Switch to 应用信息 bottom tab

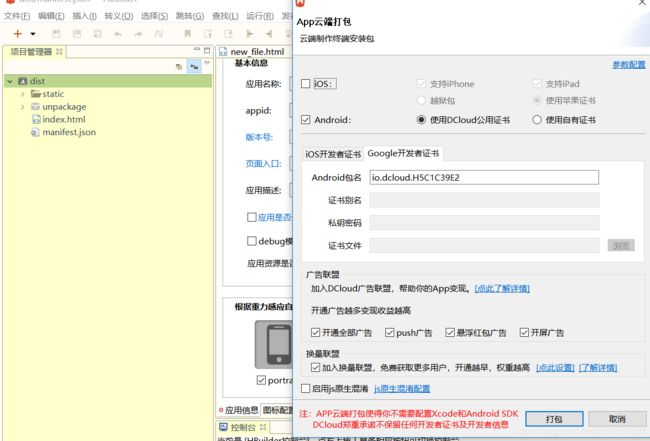point(238,410)
